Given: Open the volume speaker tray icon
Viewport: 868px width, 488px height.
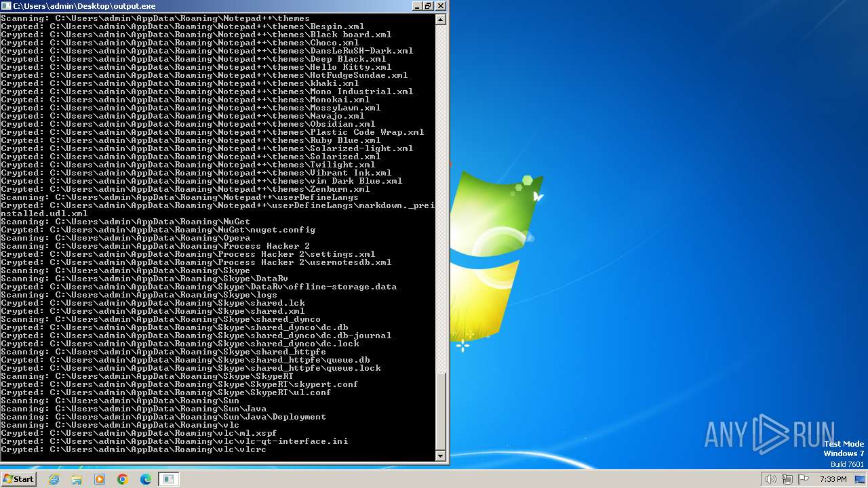Looking at the screenshot, I should pyautogui.click(x=770, y=479).
